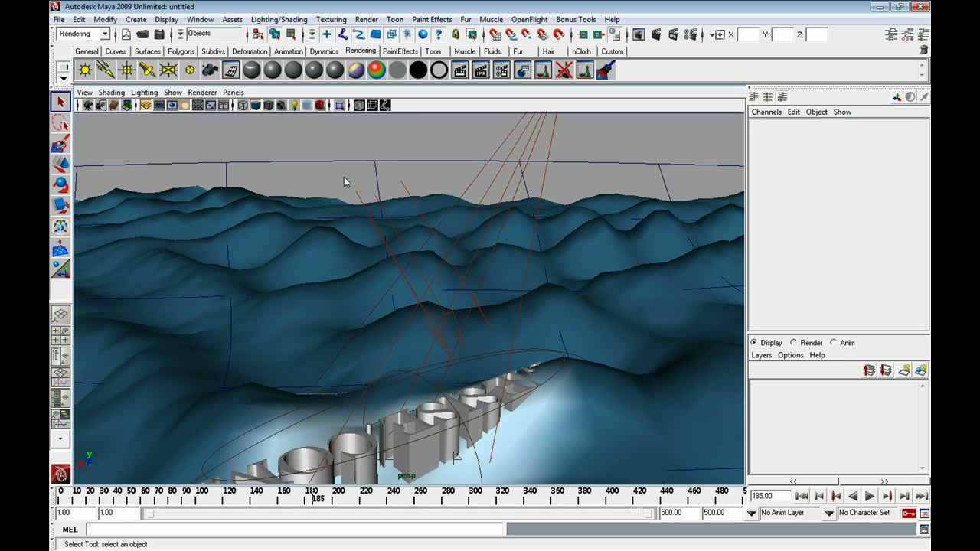Expand the toolbox layout arrow
The image size is (980, 551).
[60, 439]
